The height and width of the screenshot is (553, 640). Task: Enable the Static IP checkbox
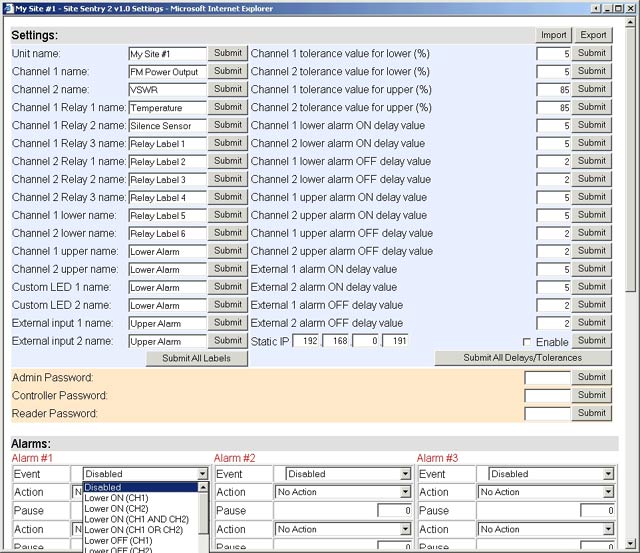coord(527,342)
